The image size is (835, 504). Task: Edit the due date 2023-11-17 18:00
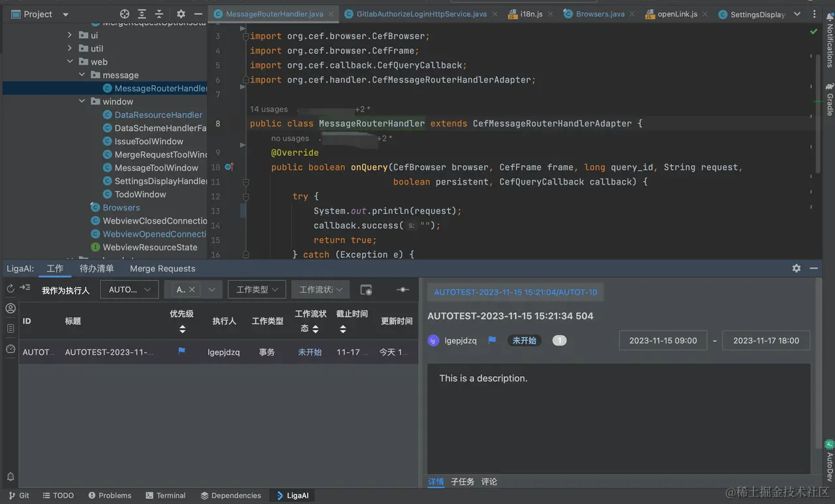pyautogui.click(x=766, y=340)
